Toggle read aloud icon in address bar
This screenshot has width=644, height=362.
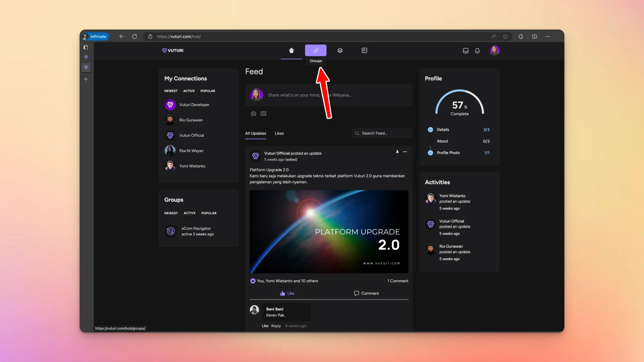(x=494, y=36)
